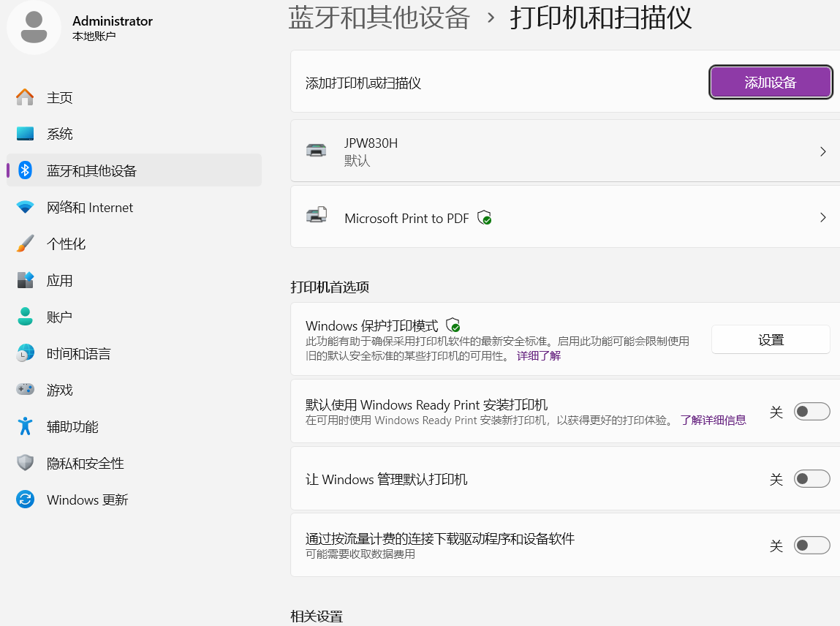The height and width of the screenshot is (626, 840).
Task: Open 系统 settings section
Action: coord(134,133)
